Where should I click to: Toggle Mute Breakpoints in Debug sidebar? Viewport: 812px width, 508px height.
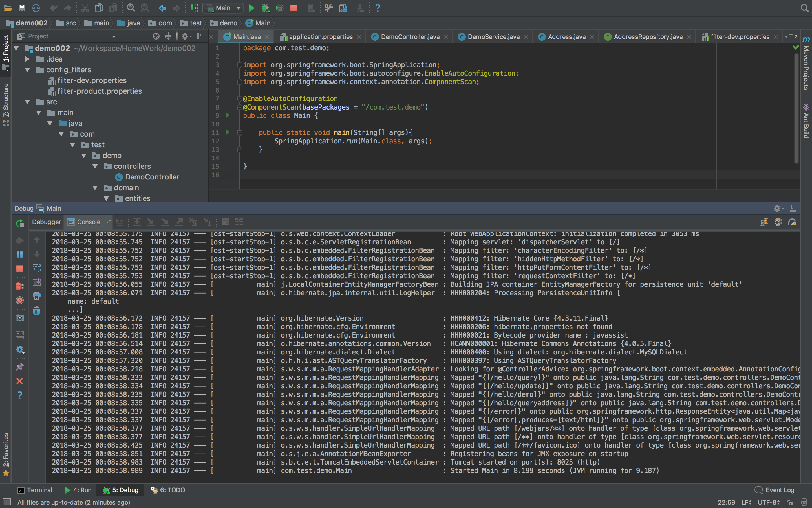click(20, 300)
